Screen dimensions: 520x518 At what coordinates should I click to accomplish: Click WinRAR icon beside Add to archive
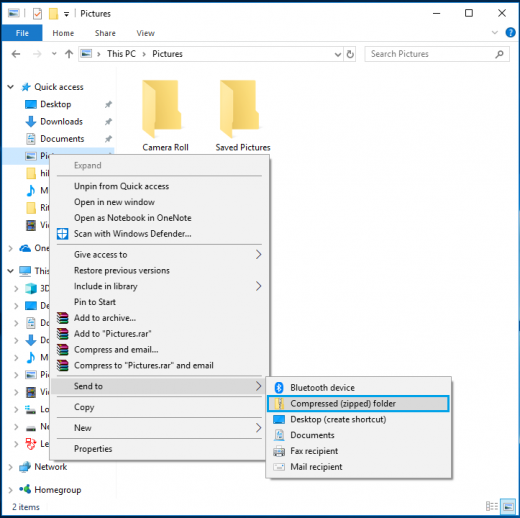[x=63, y=318]
